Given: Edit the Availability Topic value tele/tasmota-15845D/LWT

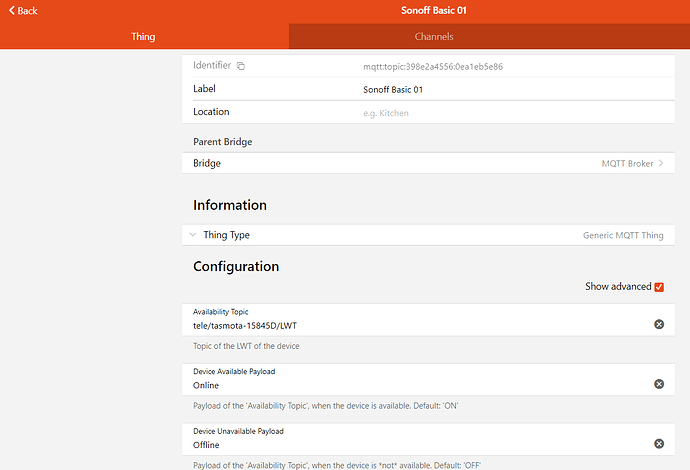Looking at the screenshot, I should (x=245, y=326).
